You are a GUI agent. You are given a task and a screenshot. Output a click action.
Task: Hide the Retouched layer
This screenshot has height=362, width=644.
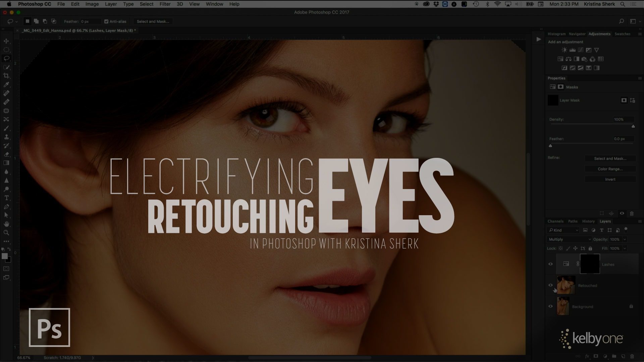pyautogui.click(x=550, y=285)
